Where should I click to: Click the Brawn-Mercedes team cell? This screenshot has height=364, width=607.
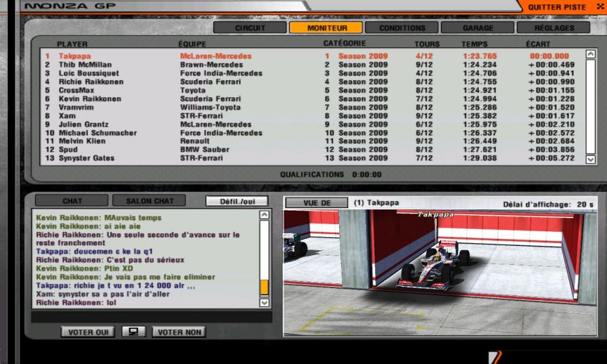coord(212,65)
